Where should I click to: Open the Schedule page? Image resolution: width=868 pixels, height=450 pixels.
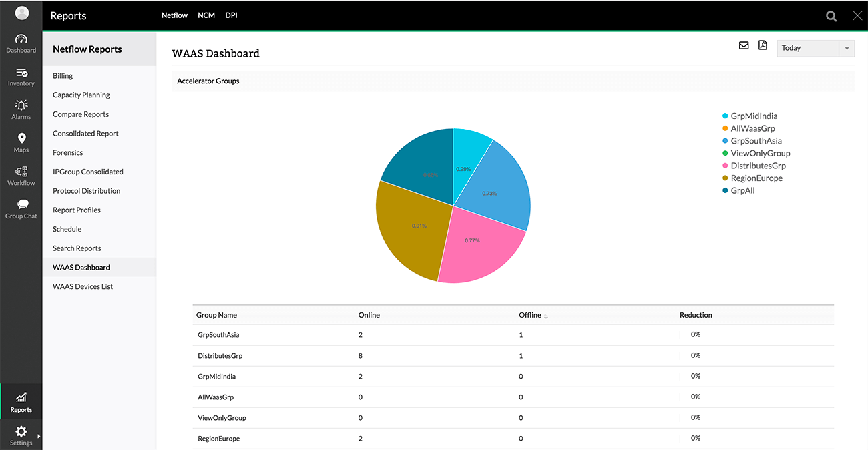click(67, 229)
